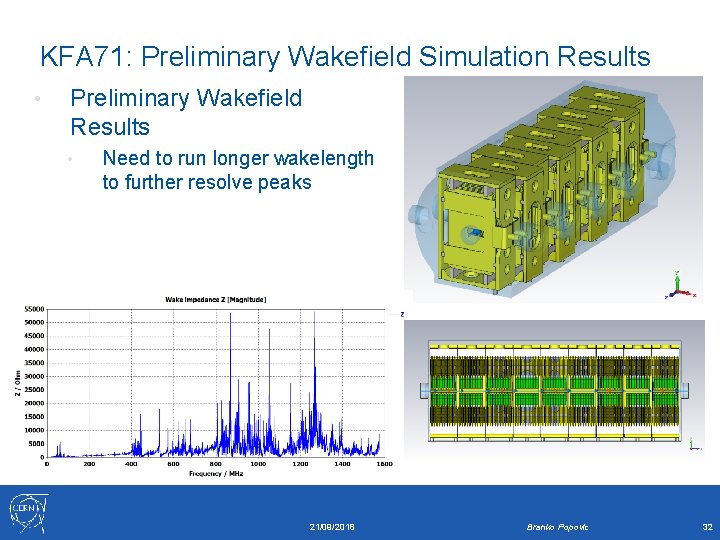This screenshot has height=540, width=720.
Task: Click the 1600 tick label on frequency axis
Action: (384, 464)
